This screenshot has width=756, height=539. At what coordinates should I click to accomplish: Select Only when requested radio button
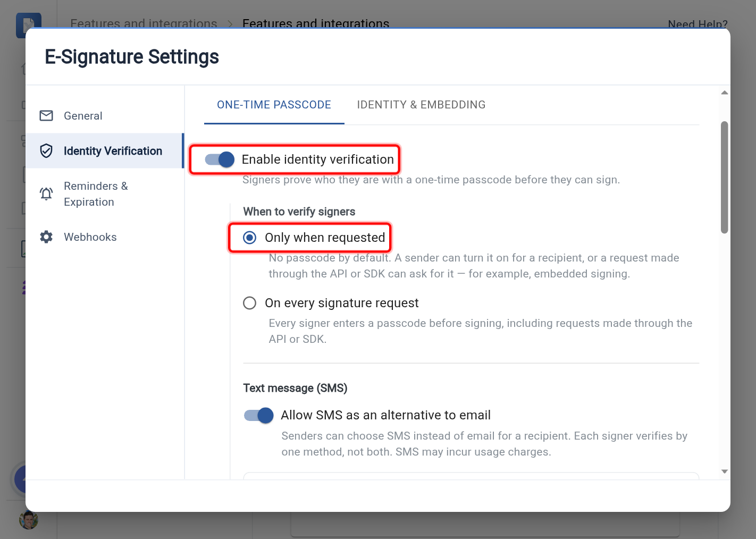pyautogui.click(x=249, y=238)
